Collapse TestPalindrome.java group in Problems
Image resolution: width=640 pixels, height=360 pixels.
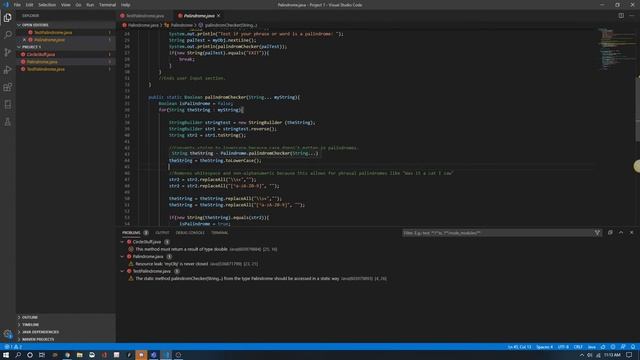(x=122, y=271)
